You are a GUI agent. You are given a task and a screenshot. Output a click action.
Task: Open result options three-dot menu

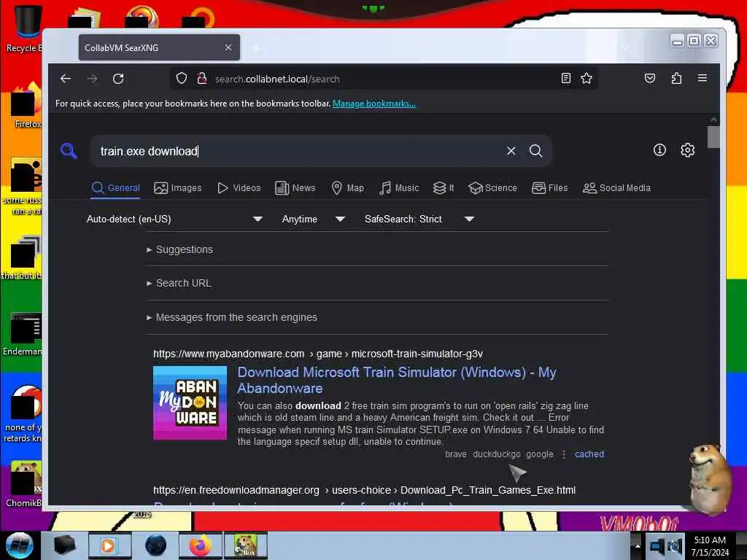coord(564,454)
